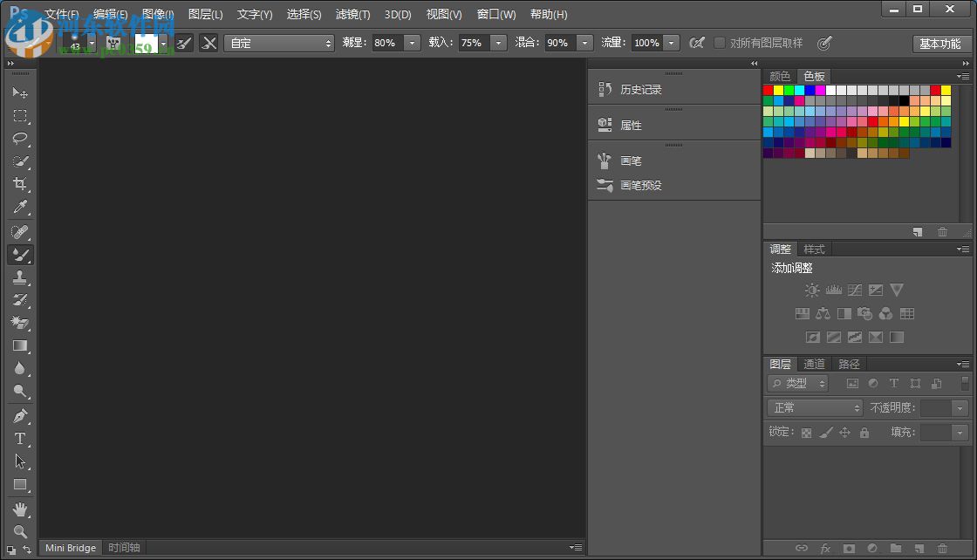Open the 滤镜 menu in the menu bar
977x560 pixels.
click(352, 14)
